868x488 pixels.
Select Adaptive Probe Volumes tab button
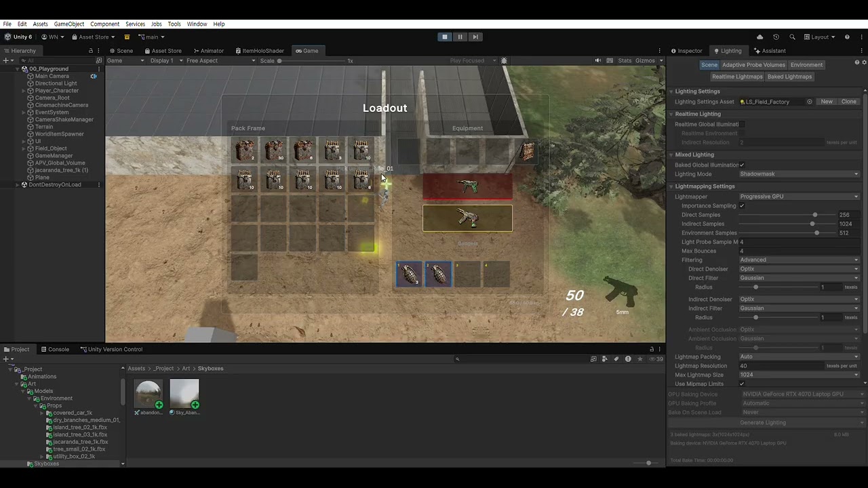click(753, 65)
